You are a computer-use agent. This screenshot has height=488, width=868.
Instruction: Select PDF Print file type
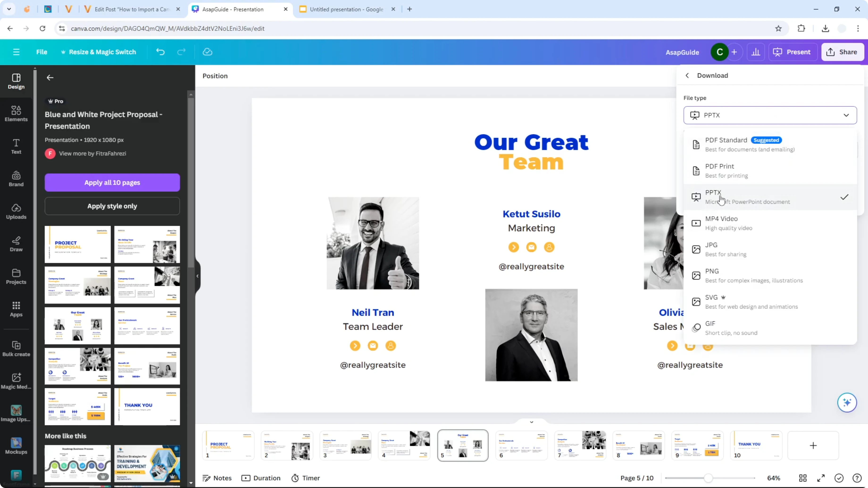[770, 171]
